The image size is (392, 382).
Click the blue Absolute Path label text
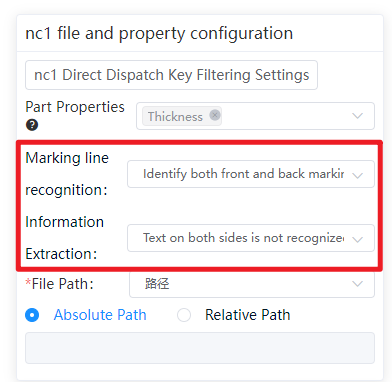[100, 315]
